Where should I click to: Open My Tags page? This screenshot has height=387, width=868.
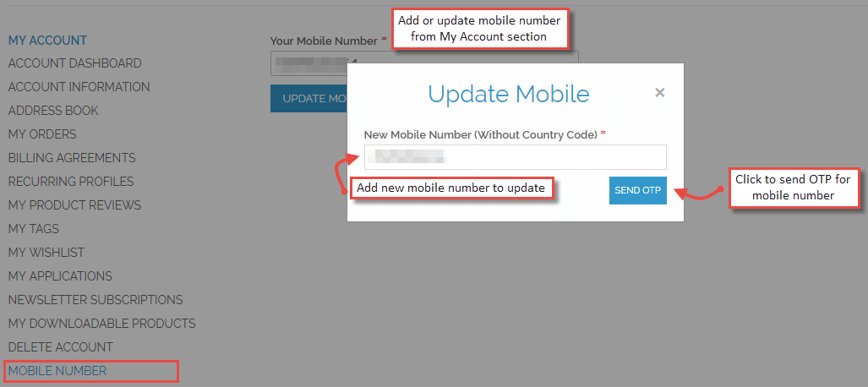33,229
